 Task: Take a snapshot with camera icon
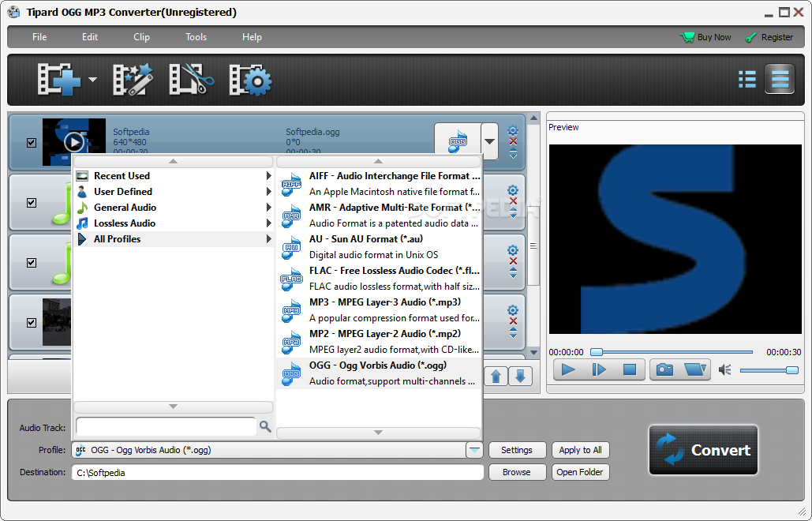click(x=664, y=369)
